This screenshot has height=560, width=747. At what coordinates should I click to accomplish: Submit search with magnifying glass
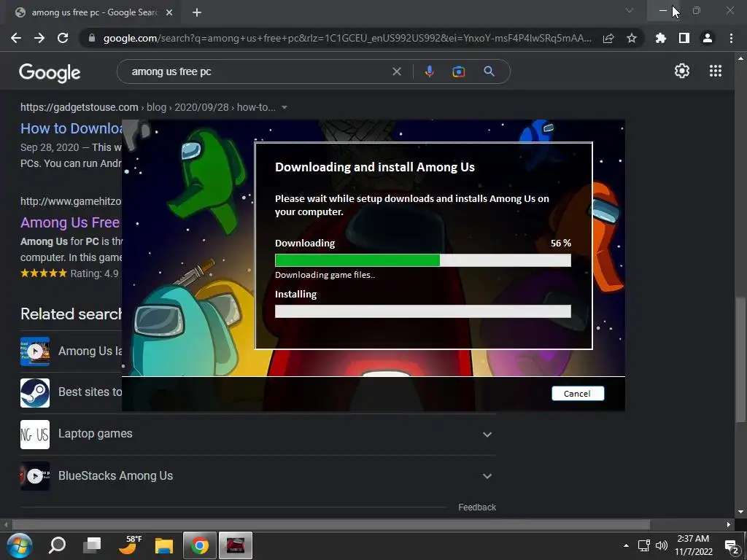(x=489, y=71)
